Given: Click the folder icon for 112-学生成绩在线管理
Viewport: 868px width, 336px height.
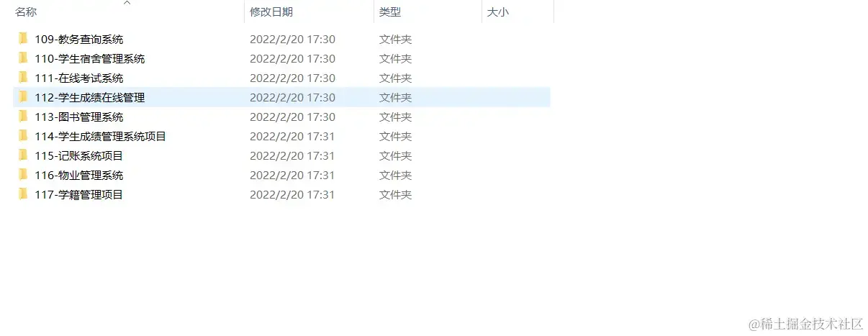Looking at the screenshot, I should pos(23,97).
